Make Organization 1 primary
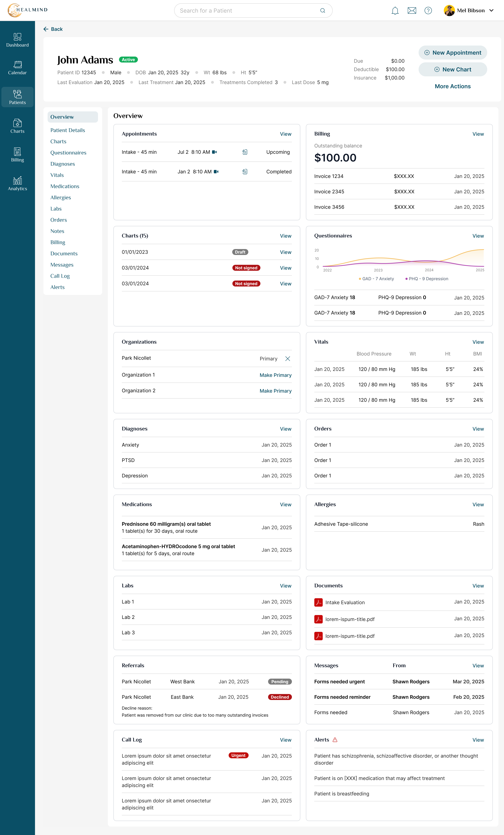The image size is (504, 835). [275, 375]
